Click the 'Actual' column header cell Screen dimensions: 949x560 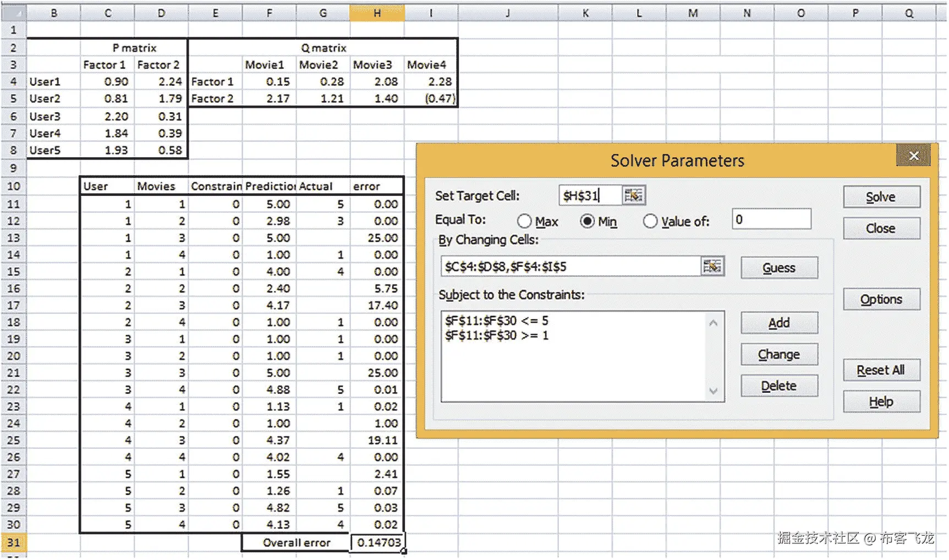point(323,186)
